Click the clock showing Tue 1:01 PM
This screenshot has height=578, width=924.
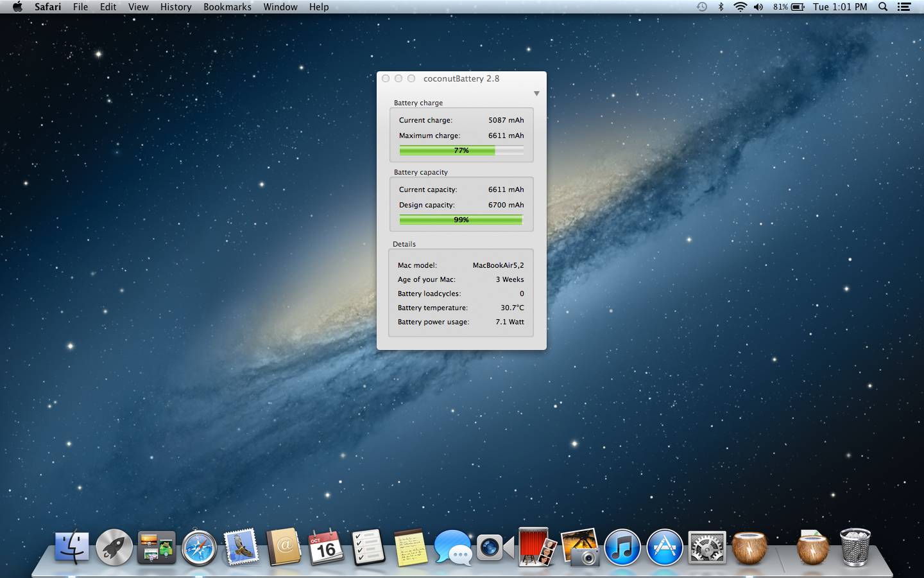pyautogui.click(x=840, y=7)
